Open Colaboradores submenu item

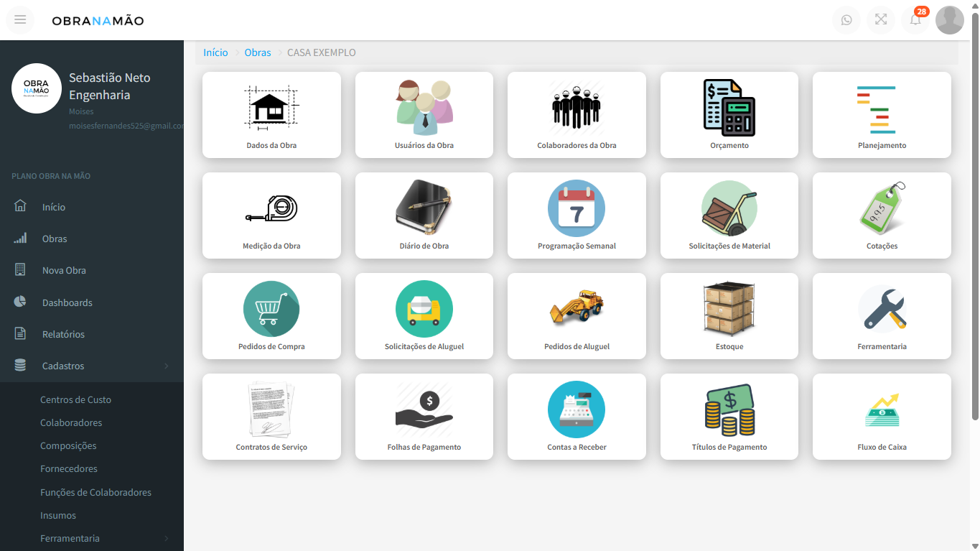(71, 422)
